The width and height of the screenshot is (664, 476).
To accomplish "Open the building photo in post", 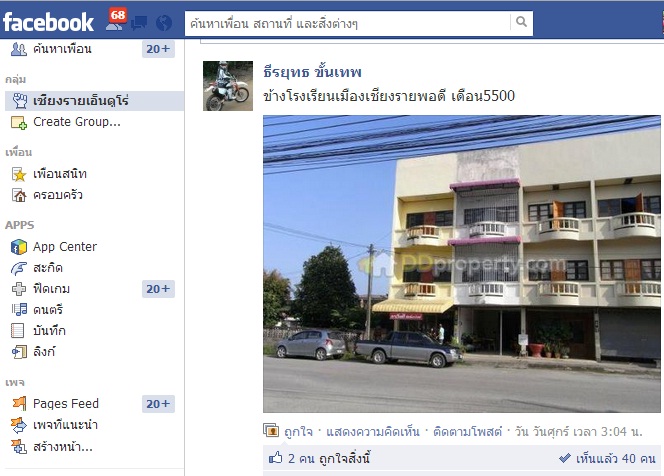I will 462,264.
